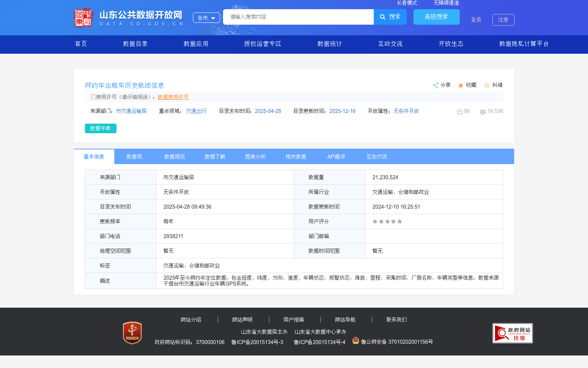Click the 2025-04-28 09:49:36 publish time
The width and height of the screenshot is (588, 368).
coord(187,207)
